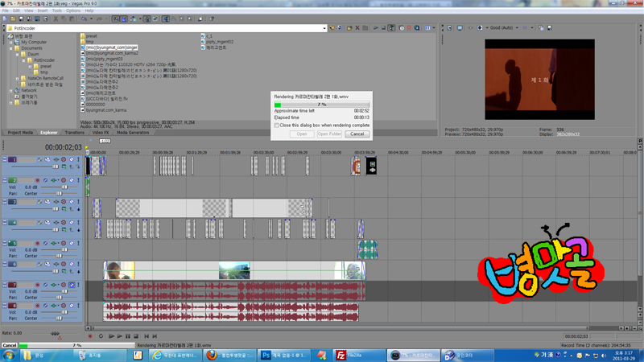Click the Undo arrow toolbar icon
The width and height of the screenshot is (644, 362).
point(84,19)
